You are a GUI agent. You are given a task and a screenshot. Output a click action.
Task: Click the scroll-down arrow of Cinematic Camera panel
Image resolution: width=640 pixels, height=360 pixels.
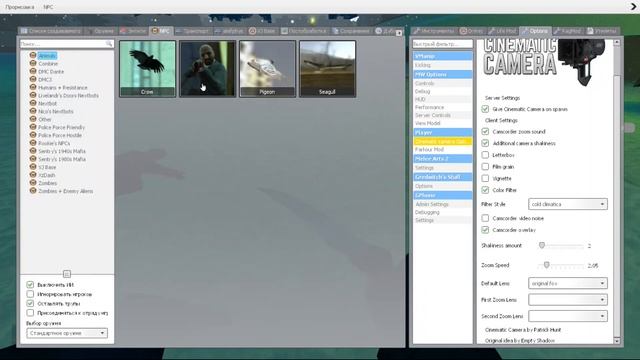(x=617, y=340)
